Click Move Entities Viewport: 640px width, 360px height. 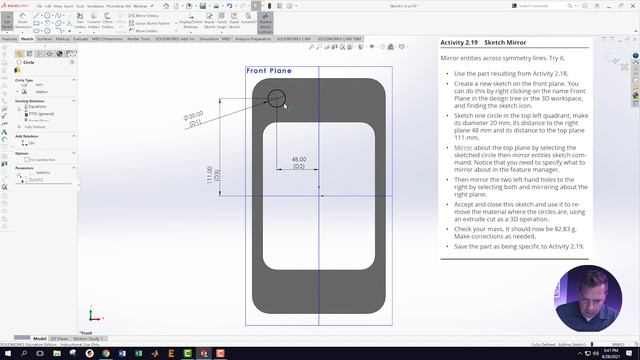144,31
